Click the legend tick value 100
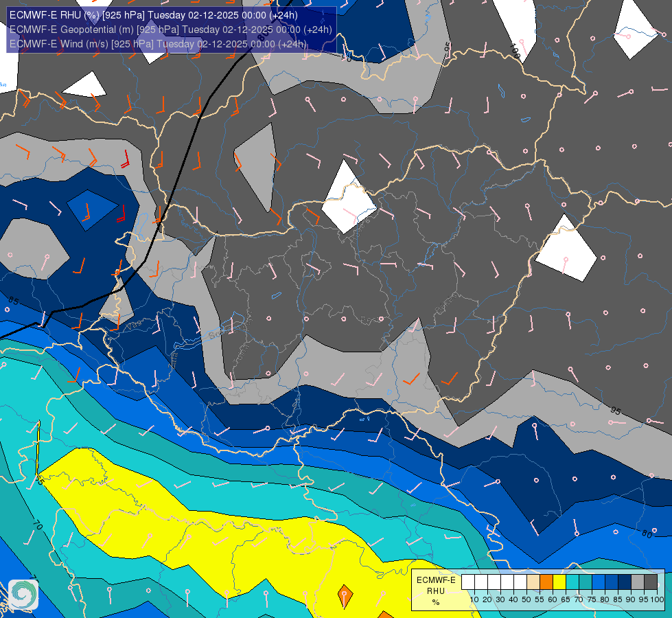 pyautogui.click(x=658, y=599)
